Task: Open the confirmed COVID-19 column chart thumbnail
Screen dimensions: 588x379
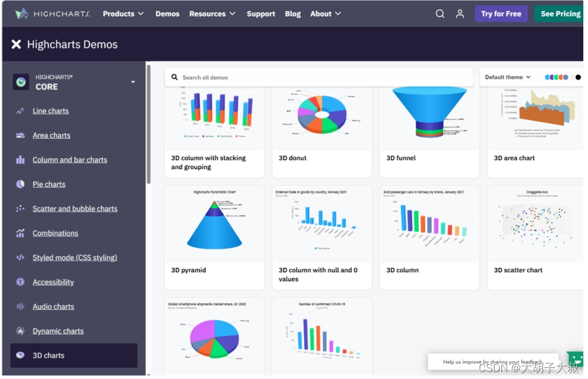Action: pos(322,337)
